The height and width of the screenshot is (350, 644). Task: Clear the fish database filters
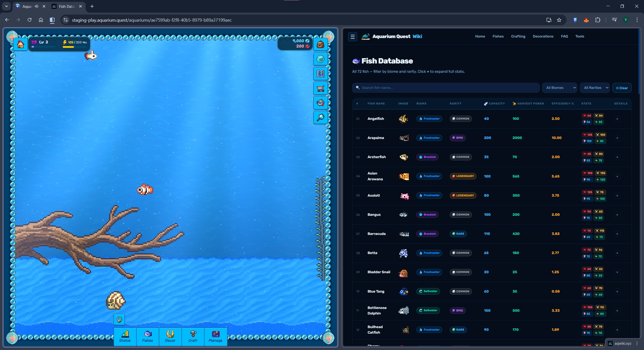click(x=622, y=88)
